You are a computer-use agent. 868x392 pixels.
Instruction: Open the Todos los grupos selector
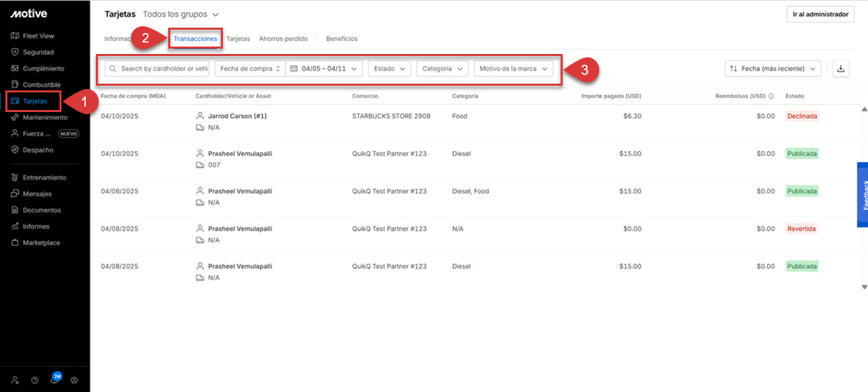pyautogui.click(x=181, y=14)
